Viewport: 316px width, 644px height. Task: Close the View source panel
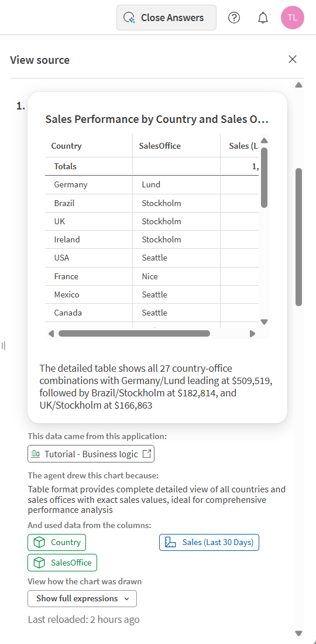[x=293, y=59]
